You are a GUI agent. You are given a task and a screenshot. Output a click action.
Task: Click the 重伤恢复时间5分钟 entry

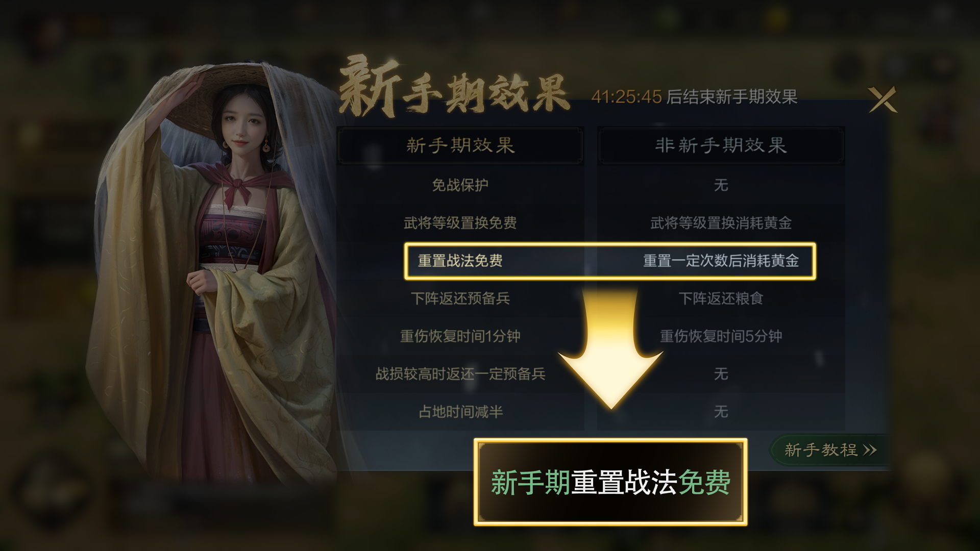[x=721, y=336]
